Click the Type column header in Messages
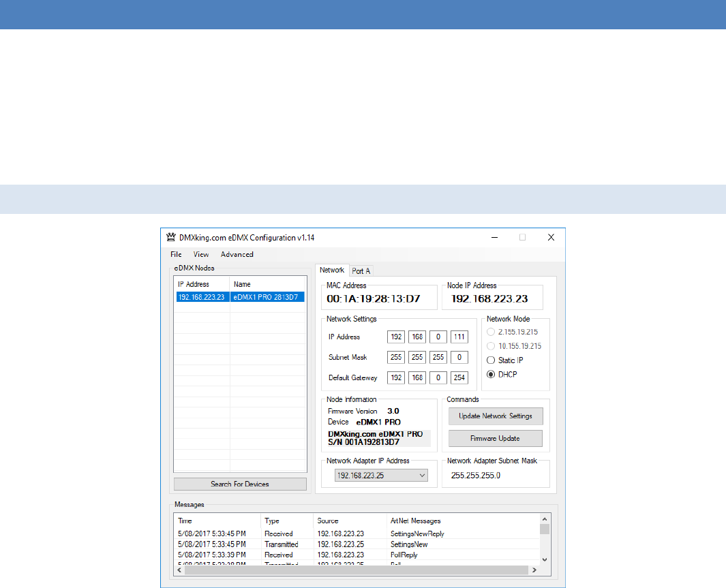726x588 pixels. tap(272, 521)
